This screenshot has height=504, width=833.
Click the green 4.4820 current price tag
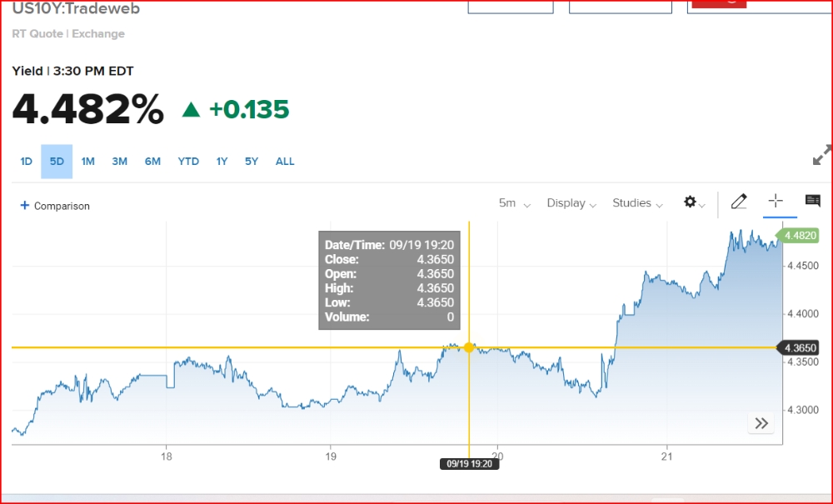pyautogui.click(x=798, y=235)
